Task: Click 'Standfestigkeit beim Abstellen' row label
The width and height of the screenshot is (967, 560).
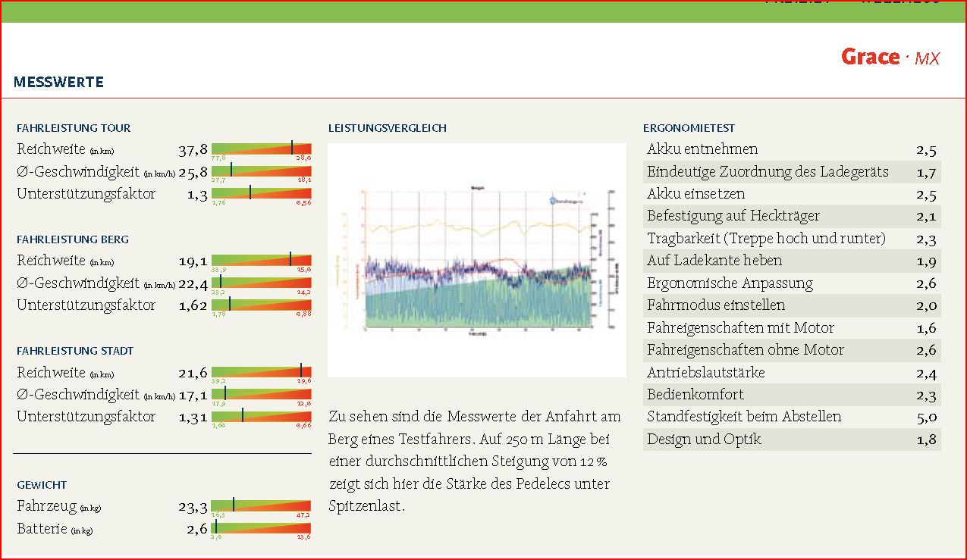Action: (744, 417)
